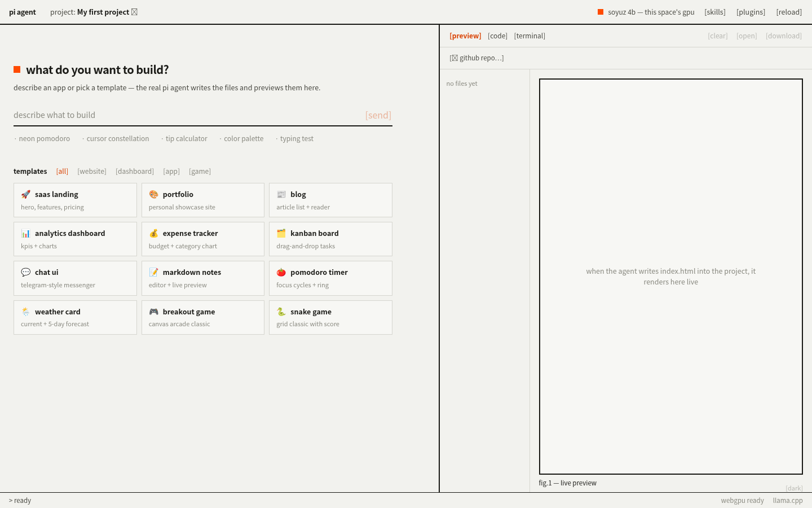This screenshot has height=508, width=812.
Task: Click the edit icon beside My first project
Action: tap(134, 12)
